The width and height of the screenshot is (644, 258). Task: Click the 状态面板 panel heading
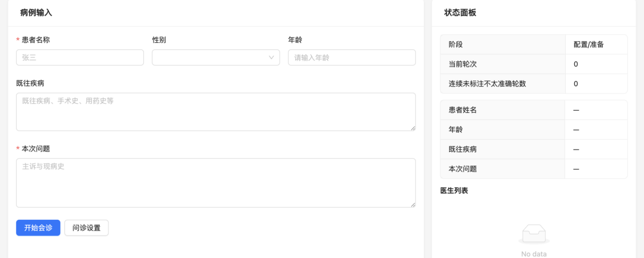pos(460,12)
